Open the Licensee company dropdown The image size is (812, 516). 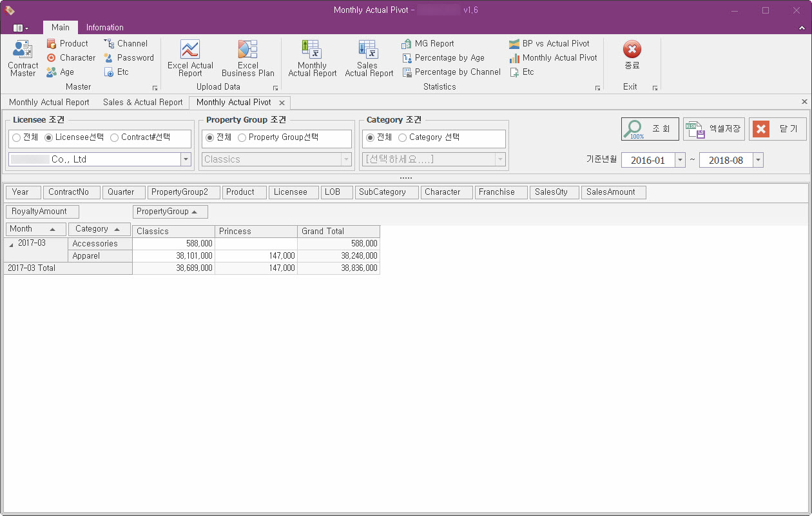186,159
